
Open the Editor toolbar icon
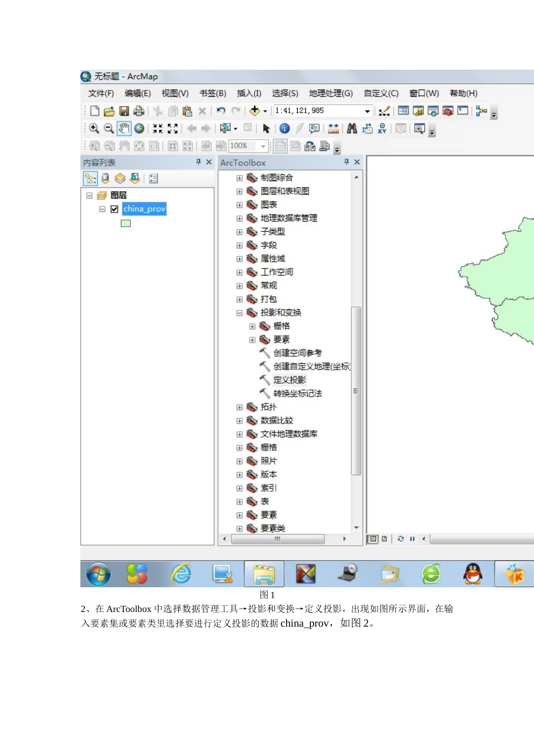pos(384,111)
